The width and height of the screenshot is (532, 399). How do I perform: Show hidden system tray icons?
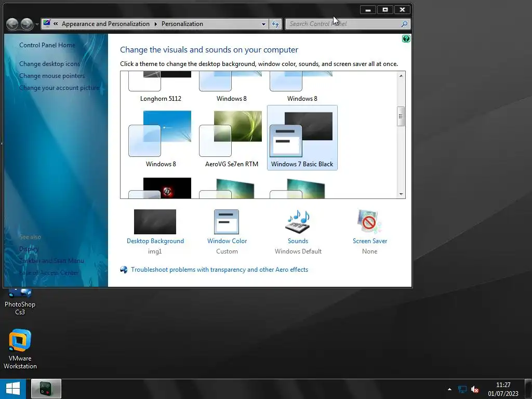tap(449, 389)
